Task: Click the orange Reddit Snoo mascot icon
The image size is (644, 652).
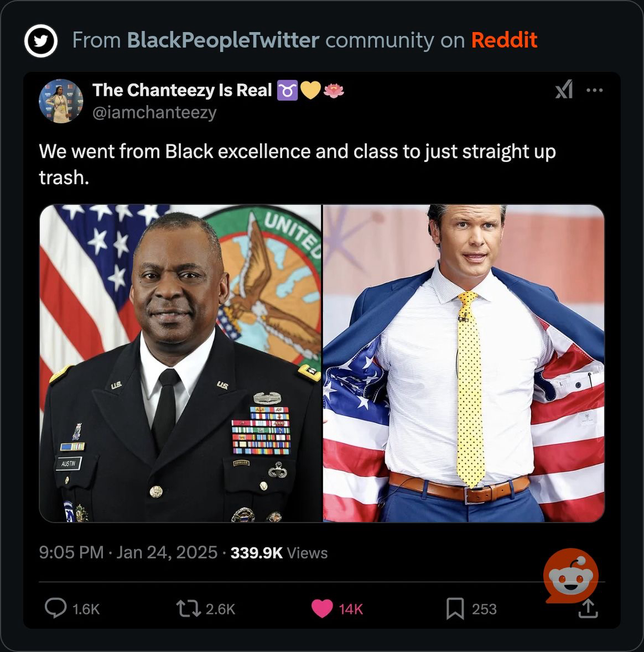Action: (x=571, y=576)
